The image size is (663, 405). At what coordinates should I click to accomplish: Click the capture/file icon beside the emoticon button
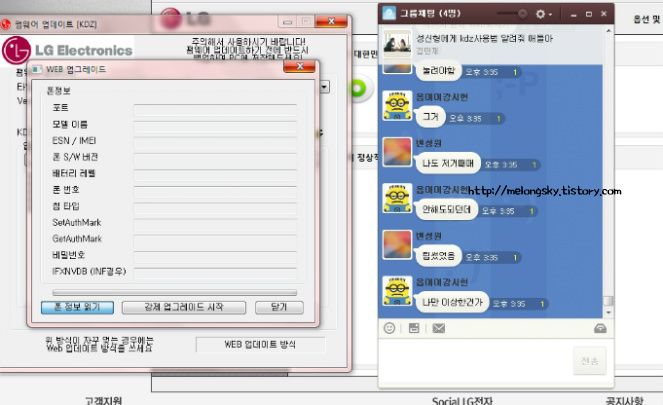414,328
